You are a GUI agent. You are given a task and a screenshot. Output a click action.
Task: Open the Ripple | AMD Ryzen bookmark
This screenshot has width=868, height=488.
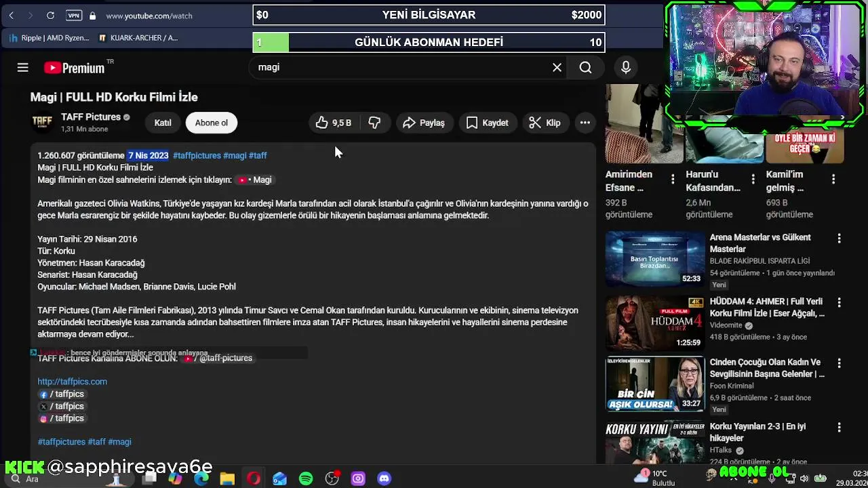49,38
